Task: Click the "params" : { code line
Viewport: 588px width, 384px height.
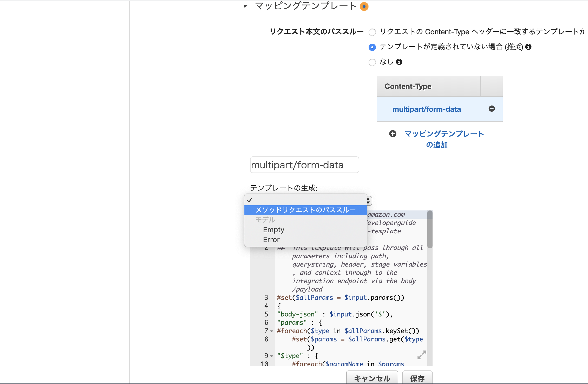Action: click(300, 323)
